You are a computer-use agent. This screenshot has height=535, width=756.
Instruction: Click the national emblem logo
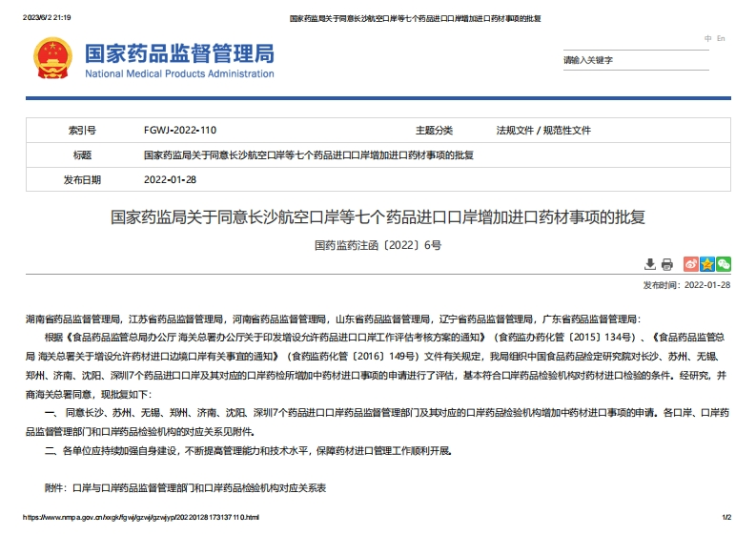coord(51,57)
